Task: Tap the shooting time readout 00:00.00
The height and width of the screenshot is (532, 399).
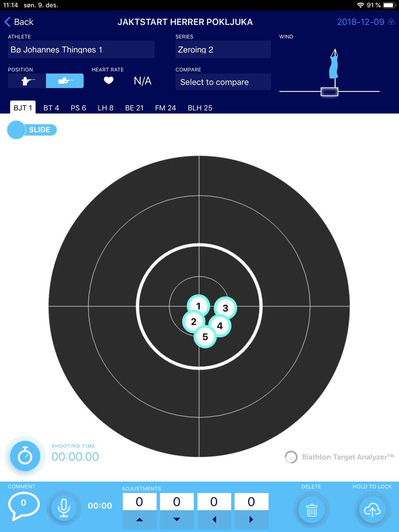Action: tap(75, 457)
